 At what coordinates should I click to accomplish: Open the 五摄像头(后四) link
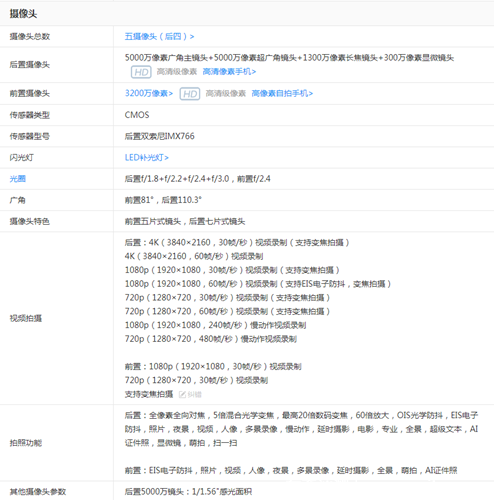point(159,36)
